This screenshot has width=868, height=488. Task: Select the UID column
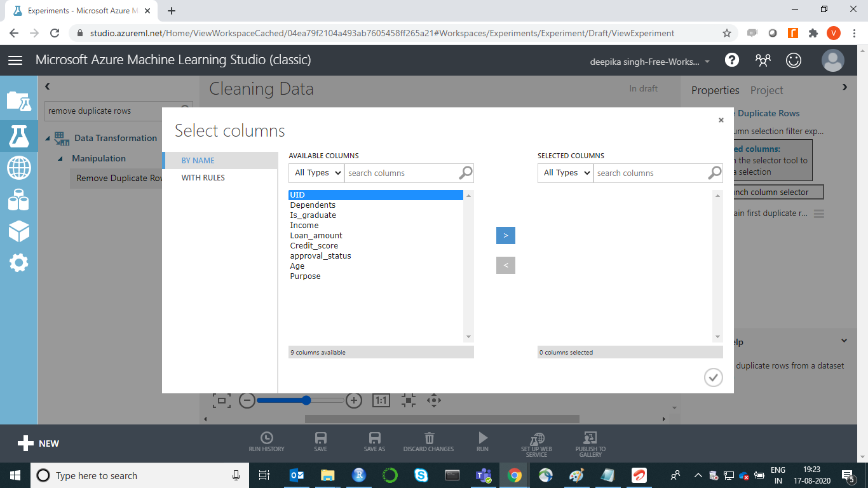[376, 195]
